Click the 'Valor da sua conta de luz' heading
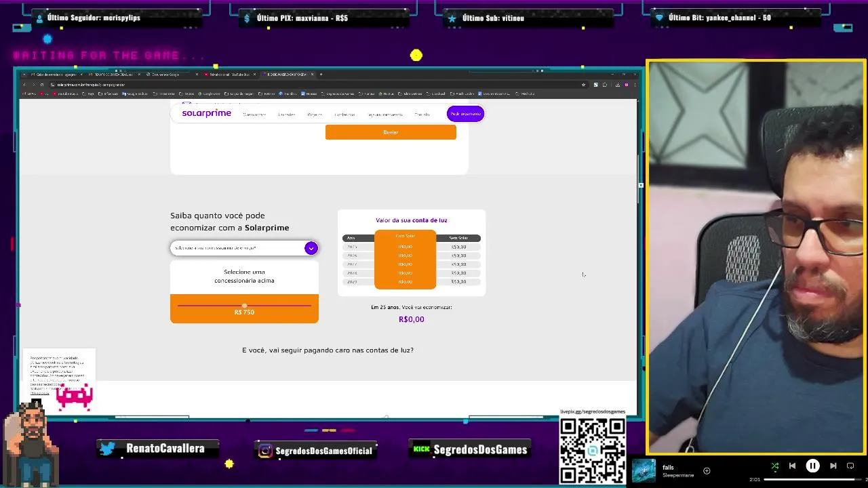 point(412,220)
